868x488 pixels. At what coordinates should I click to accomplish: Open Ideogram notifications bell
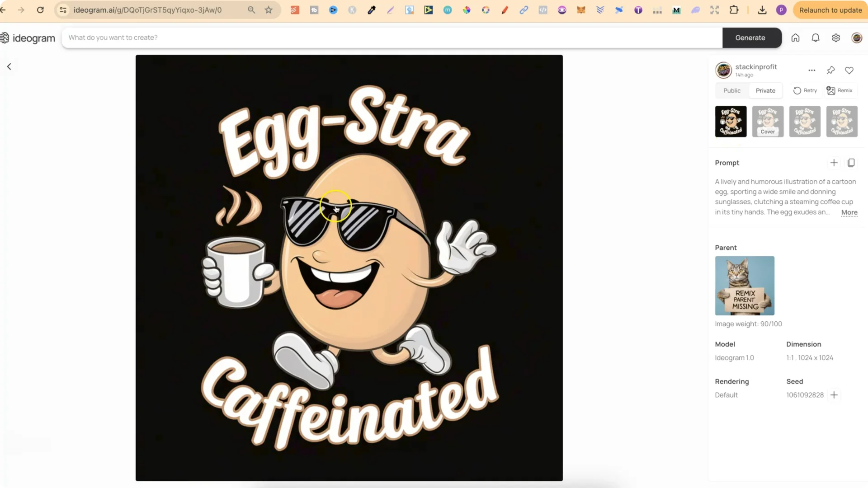(816, 38)
